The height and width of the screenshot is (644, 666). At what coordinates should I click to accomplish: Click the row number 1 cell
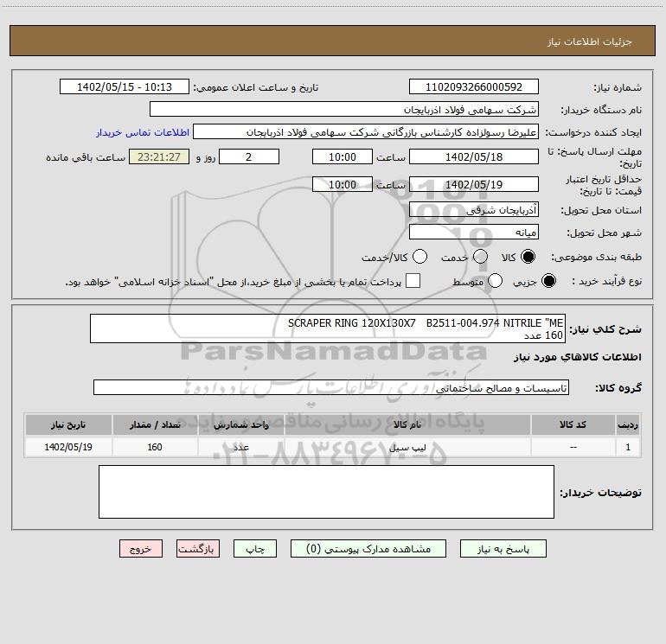tap(628, 448)
